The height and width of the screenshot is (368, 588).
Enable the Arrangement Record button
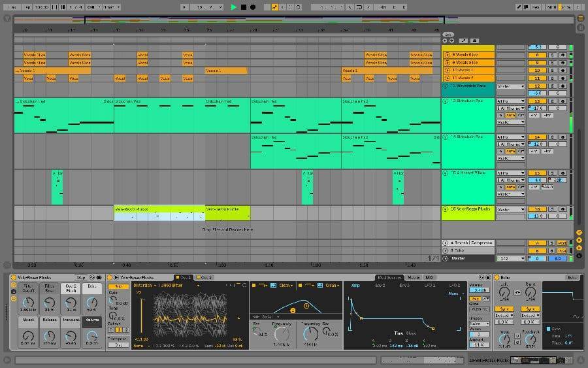click(x=253, y=7)
